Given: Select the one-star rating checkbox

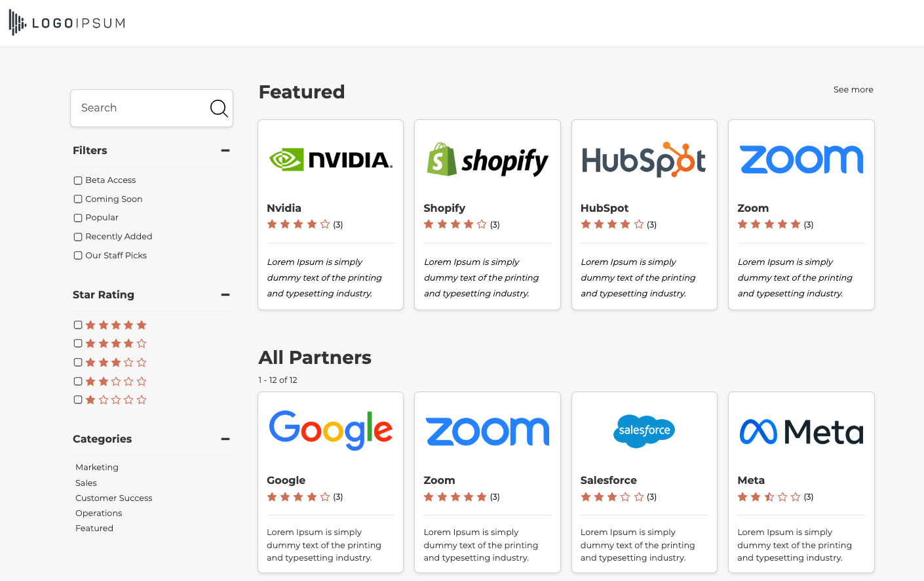Looking at the screenshot, I should click(78, 400).
